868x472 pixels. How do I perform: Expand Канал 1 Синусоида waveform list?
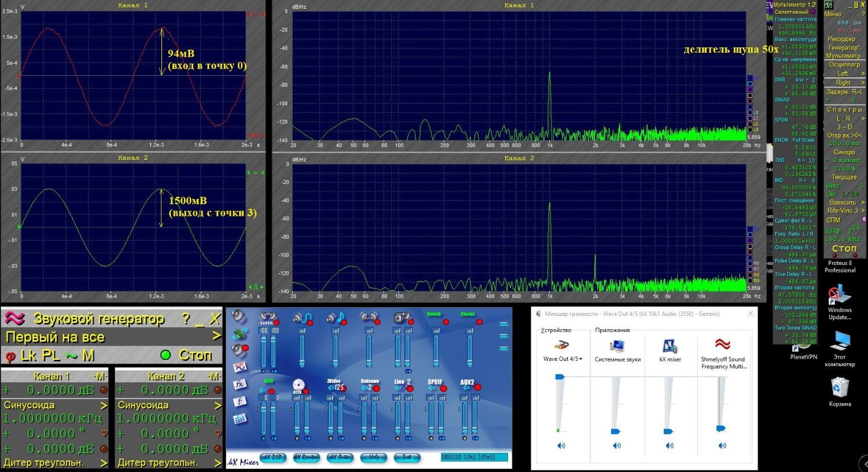[x=104, y=405]
